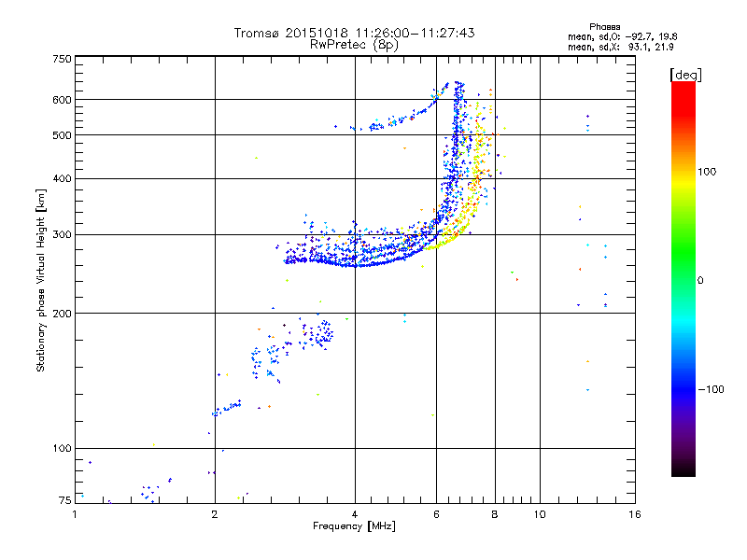Click the x-axis label '8'

tap(495, 514)
